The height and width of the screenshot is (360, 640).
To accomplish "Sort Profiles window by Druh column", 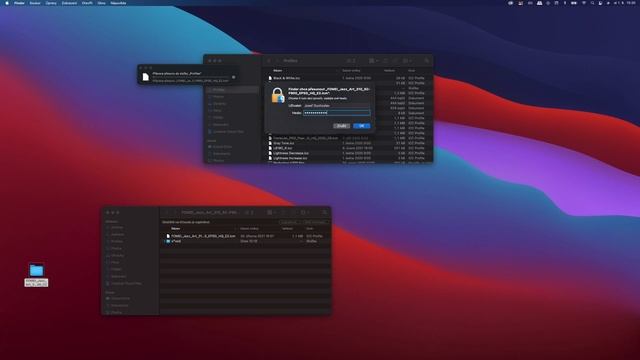I will click(x=411, y=71).
